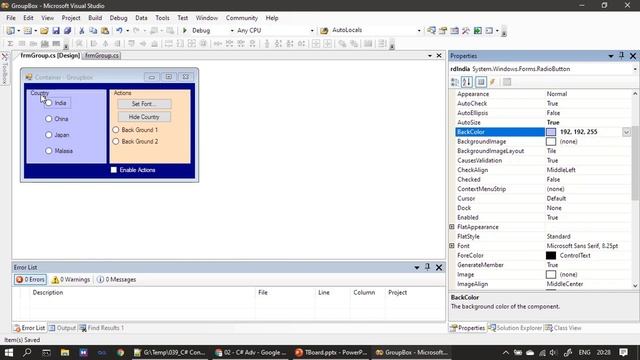Click the Set Font... button
This screenshot has height=360, width=640.
tap(144, 104)
